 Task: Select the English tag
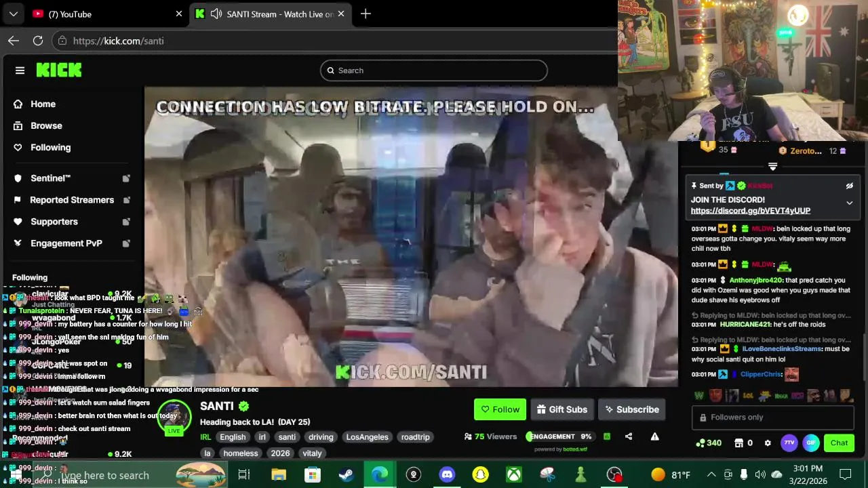point(233,437)
